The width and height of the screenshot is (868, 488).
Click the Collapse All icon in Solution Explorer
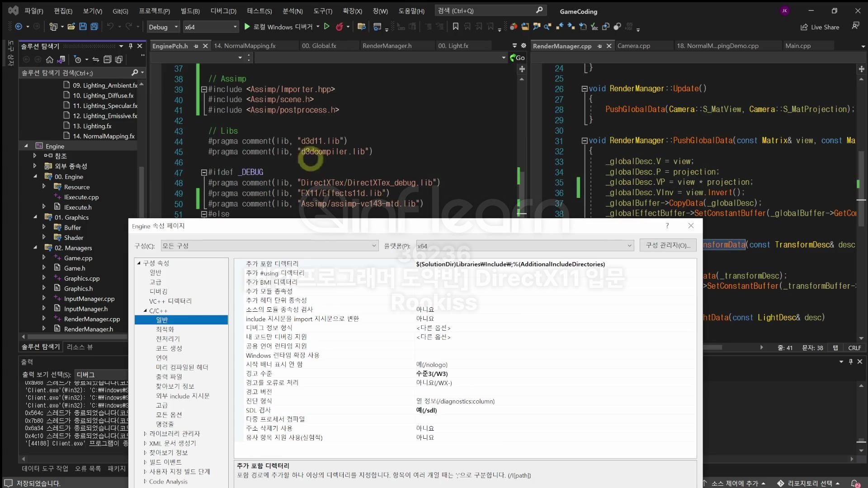click(107, 59)
